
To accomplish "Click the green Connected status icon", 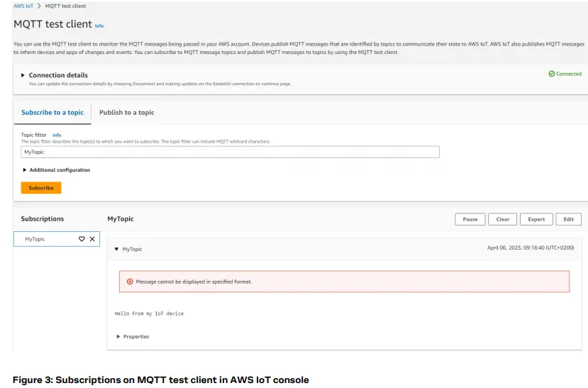I will pos(552,74).
